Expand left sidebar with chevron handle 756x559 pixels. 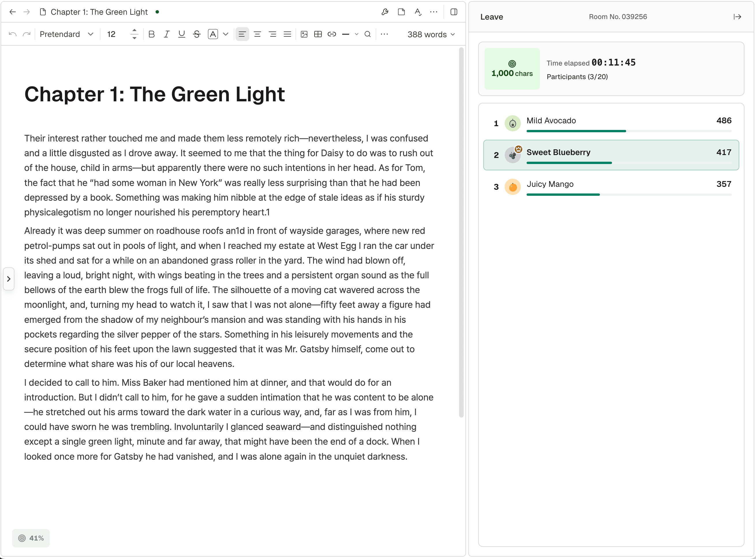point(9,279)
